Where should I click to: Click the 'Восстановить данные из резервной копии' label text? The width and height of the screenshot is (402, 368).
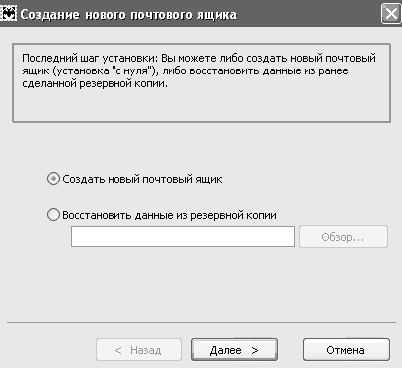tap(169, 215)
